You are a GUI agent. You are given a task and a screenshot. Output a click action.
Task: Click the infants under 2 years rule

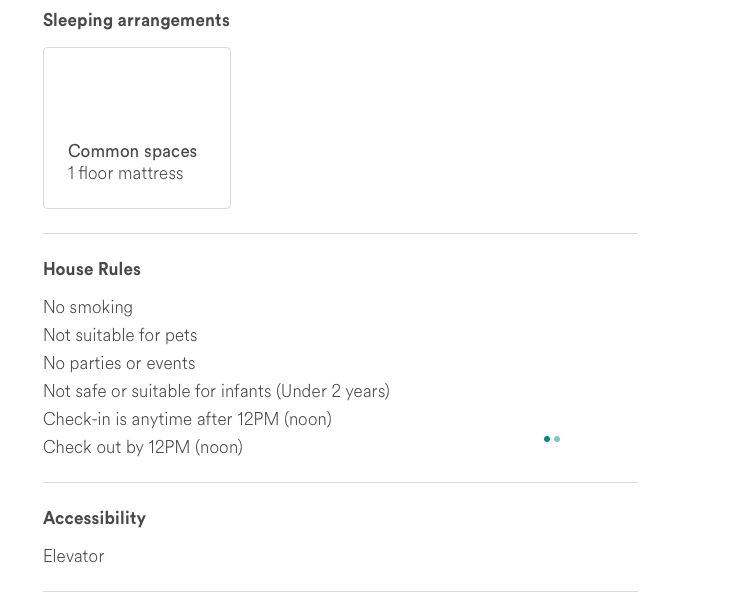(217, 391)
